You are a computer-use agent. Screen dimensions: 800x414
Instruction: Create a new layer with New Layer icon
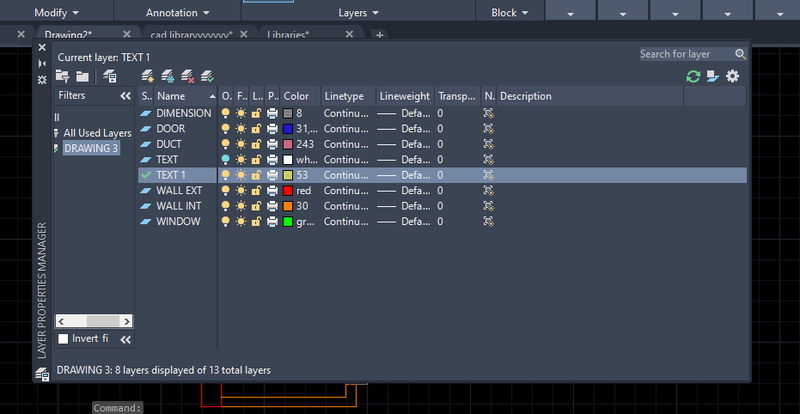147,77
